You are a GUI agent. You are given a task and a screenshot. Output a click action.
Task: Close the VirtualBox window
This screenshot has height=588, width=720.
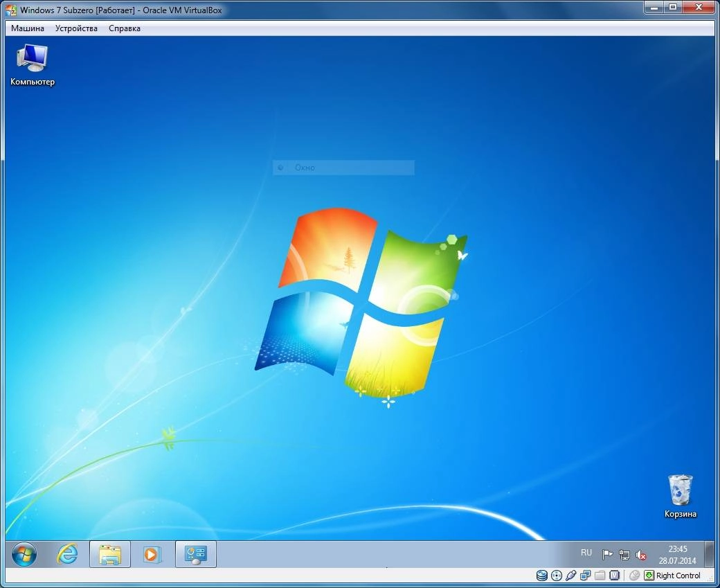coord(699,8)
